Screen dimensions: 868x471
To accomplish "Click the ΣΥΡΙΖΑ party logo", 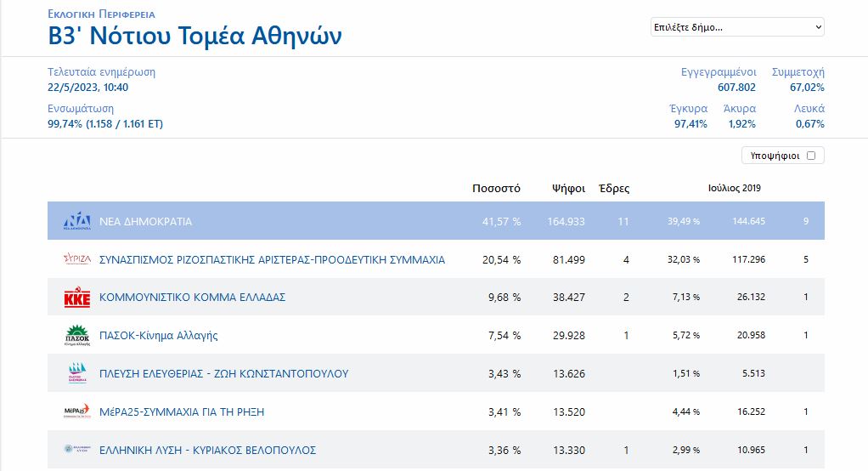I will click(76, 259).
